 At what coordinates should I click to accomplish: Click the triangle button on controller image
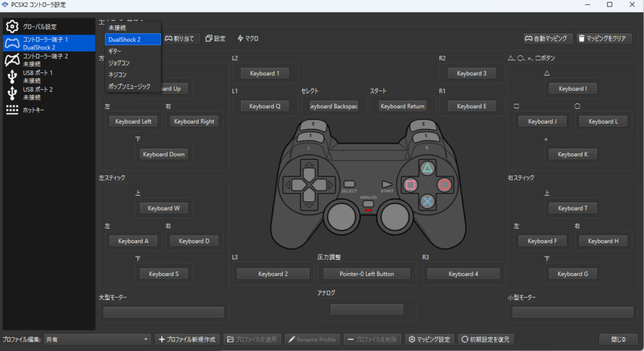[x=427, y=168]
